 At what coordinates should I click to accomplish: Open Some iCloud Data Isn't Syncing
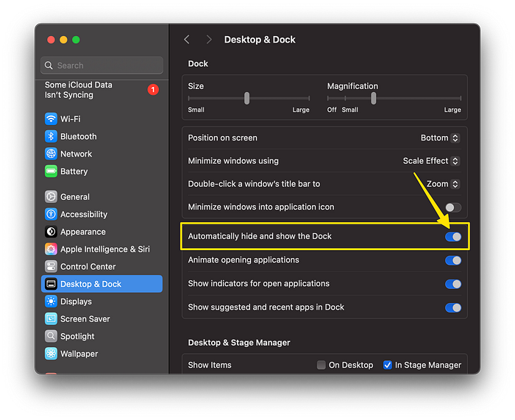pyautogui.click(x=102, y=90)
